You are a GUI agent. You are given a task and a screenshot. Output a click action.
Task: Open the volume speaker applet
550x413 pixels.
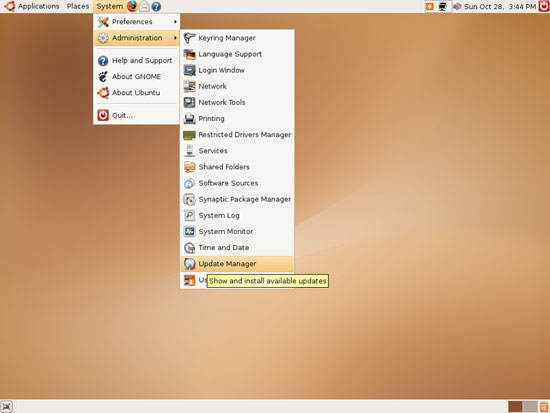click(x=457, y=6)
